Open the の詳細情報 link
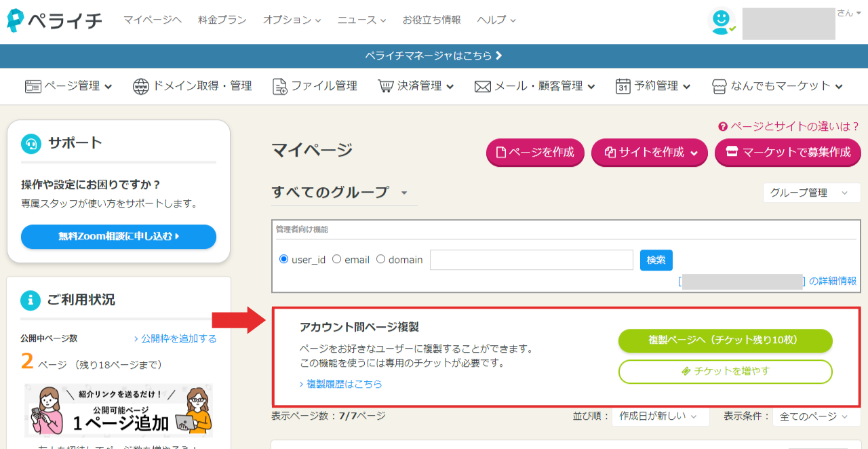Image resolution: width=868 pixels, height=449 pixels. point(832,281)
